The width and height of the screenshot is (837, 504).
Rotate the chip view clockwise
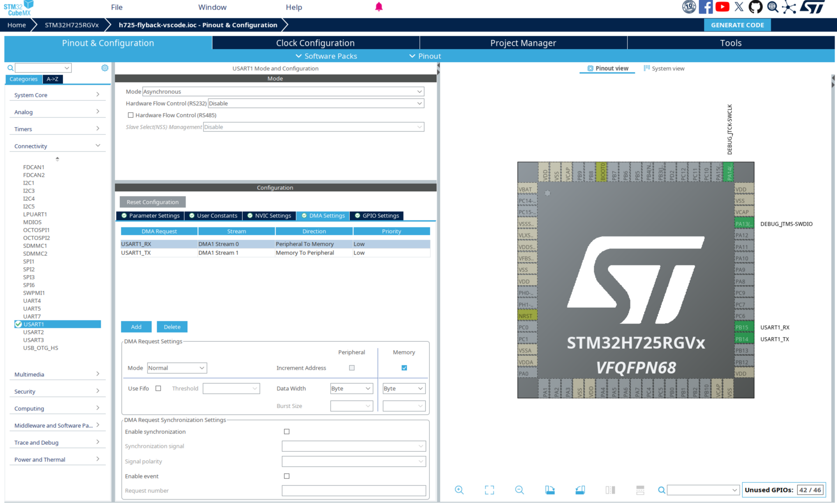[550, 490]
